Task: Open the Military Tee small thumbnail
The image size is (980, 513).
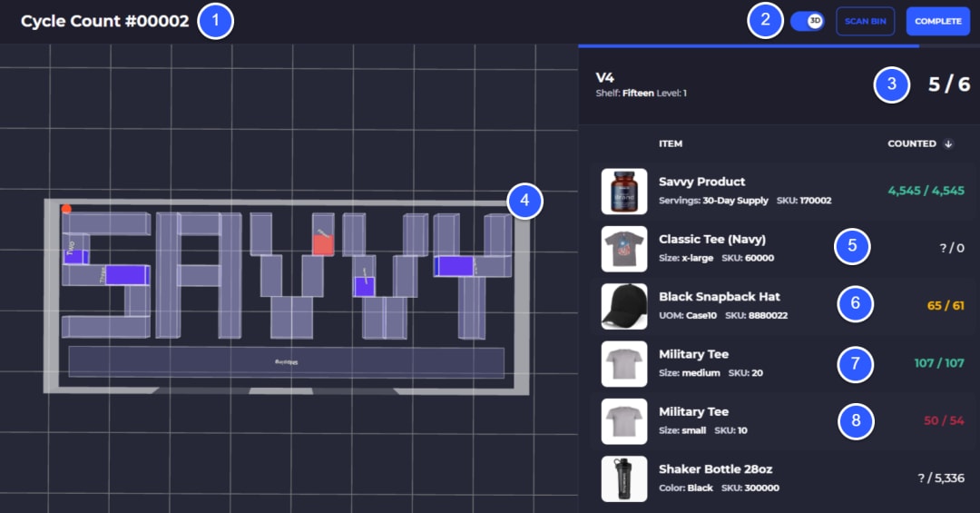Action: [623, 421]
